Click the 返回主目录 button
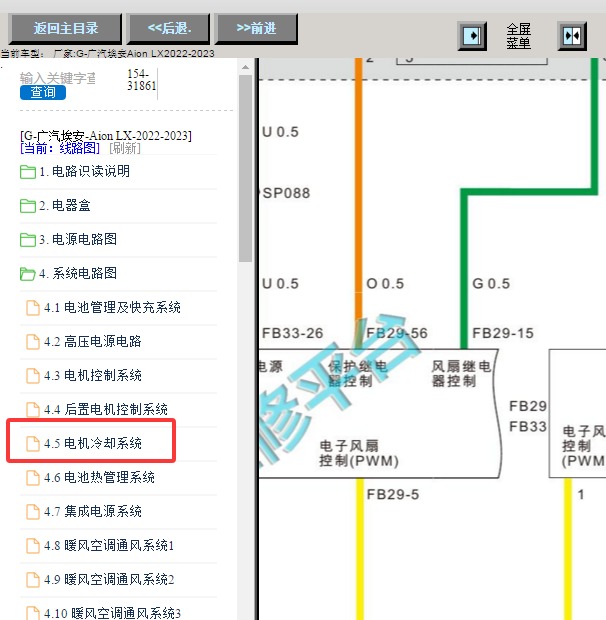The image size is (606, 620). 65,28
